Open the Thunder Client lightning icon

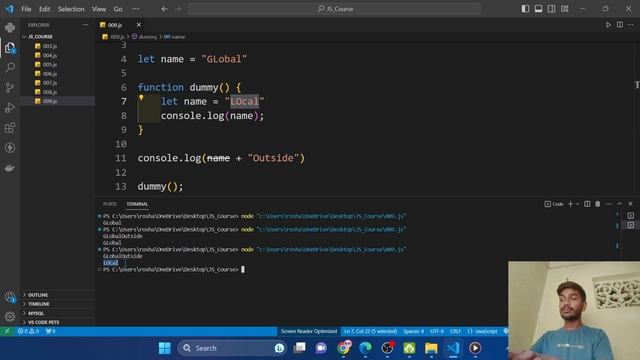click(x=10, y=148)
